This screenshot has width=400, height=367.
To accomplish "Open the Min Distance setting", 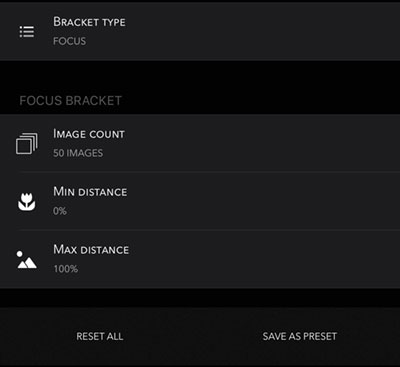I will pos(200,201).
